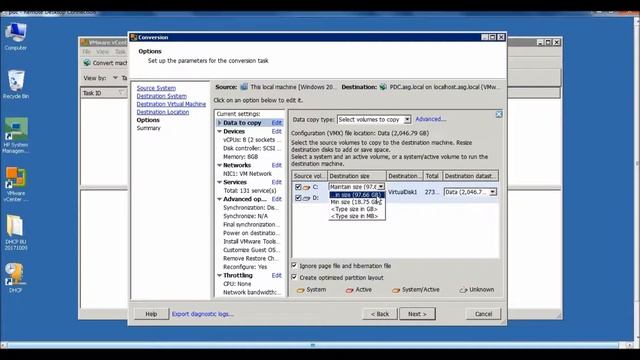Open Advanced data copy settings
This screenshot has width=640, height=360.
pos(430,119)
